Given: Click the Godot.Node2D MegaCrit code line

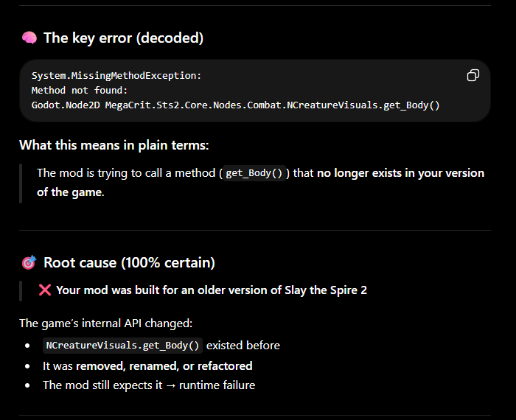Looking at the screenshot, I should tap(236, 105).
